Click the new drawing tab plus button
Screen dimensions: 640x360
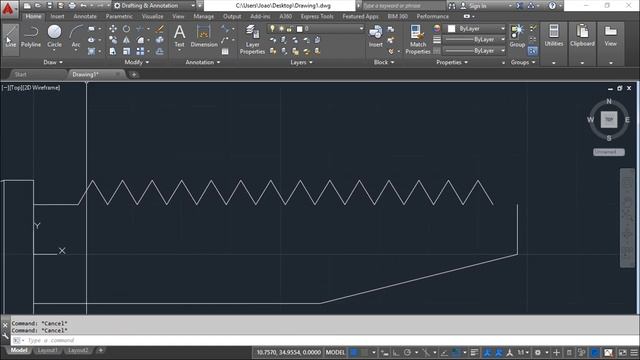point(134,74)
